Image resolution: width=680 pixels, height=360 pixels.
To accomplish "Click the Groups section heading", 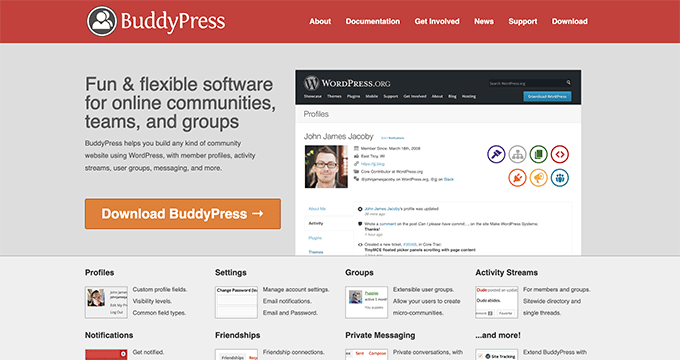I will 360,272.
